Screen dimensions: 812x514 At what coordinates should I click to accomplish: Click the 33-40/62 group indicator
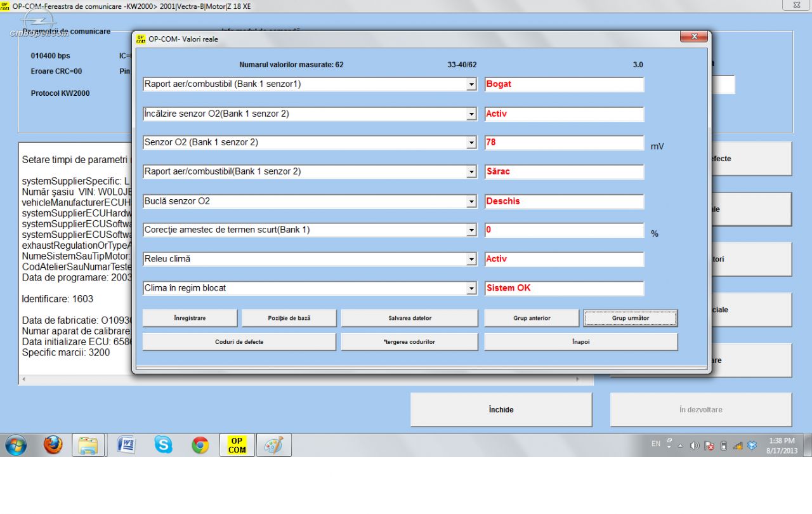click(462, 65)
